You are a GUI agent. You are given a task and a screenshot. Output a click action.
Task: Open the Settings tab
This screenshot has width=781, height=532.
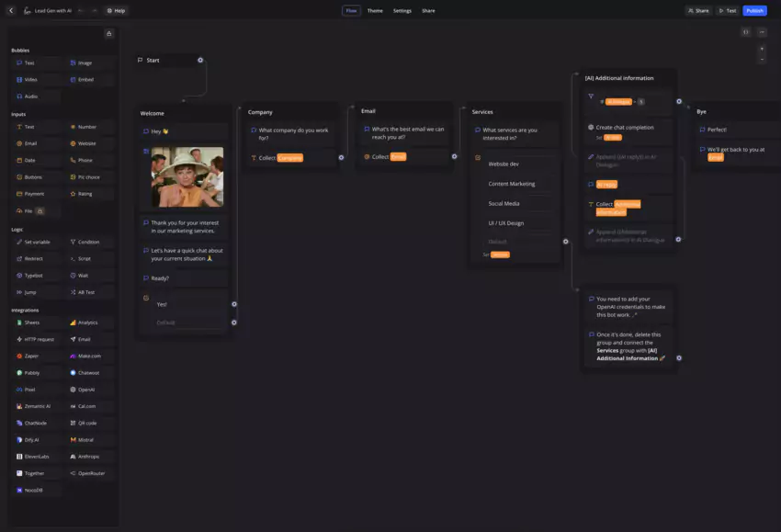point(402,10)
